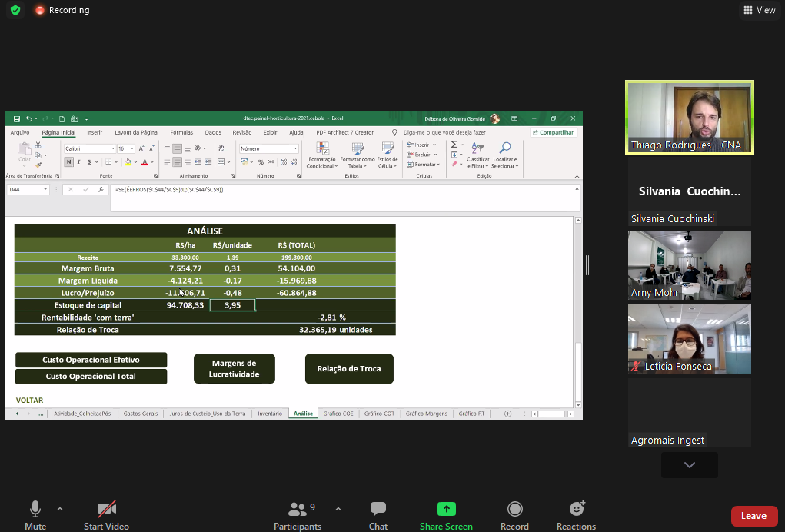Open Zoom Chat panel

[378, 516]
